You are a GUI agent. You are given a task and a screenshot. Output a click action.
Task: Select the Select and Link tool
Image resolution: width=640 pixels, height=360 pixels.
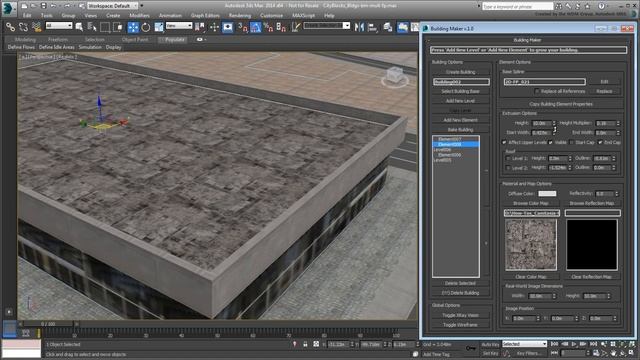click(x=11, y=27)
